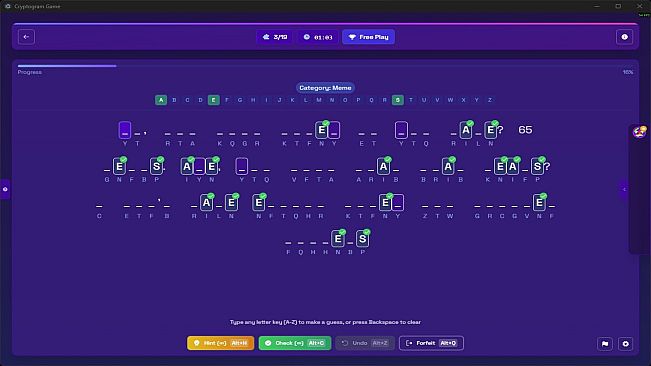
Task: Click letter W in the alphabet row
Action: tap(450, 100)
